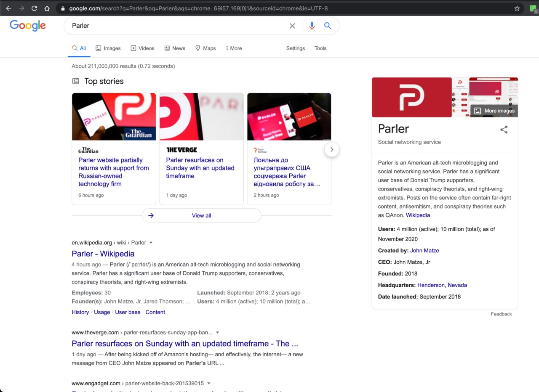Viewport: 539px width, 392px height.
Task: Click More images in knowledge panel
Action: point(494,111)
